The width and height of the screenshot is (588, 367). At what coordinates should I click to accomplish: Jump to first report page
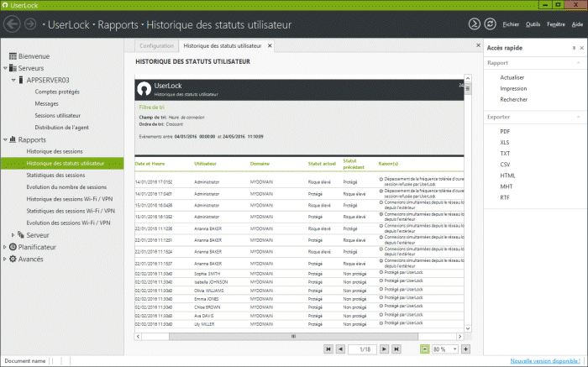coord(328,349)
